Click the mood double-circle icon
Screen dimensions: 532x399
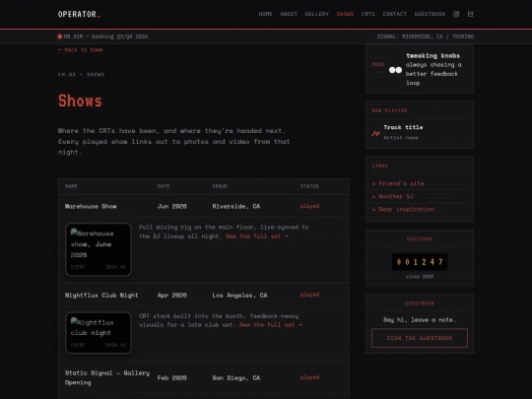[395, 70]
